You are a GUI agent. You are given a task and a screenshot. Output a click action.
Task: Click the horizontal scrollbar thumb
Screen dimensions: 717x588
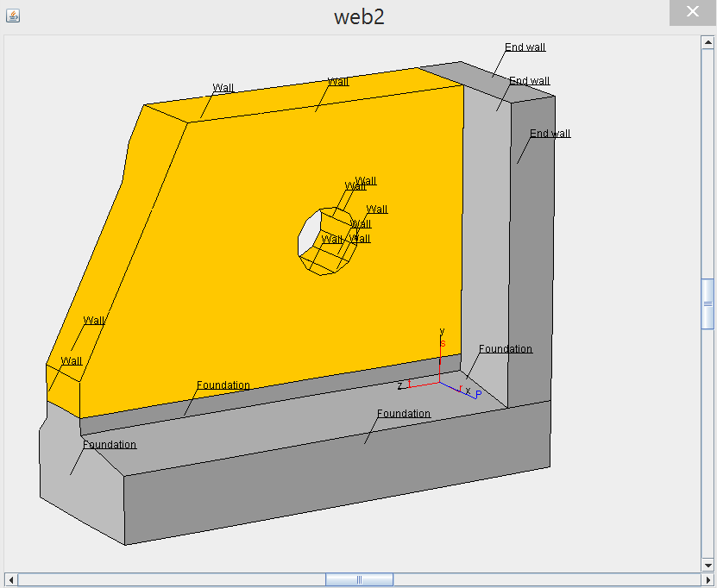coord(360,579)
